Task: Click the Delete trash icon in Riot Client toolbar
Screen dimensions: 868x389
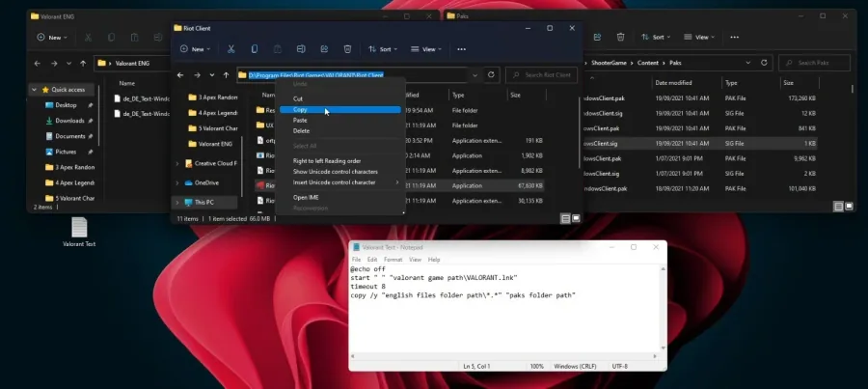Action: coord(347,49)
